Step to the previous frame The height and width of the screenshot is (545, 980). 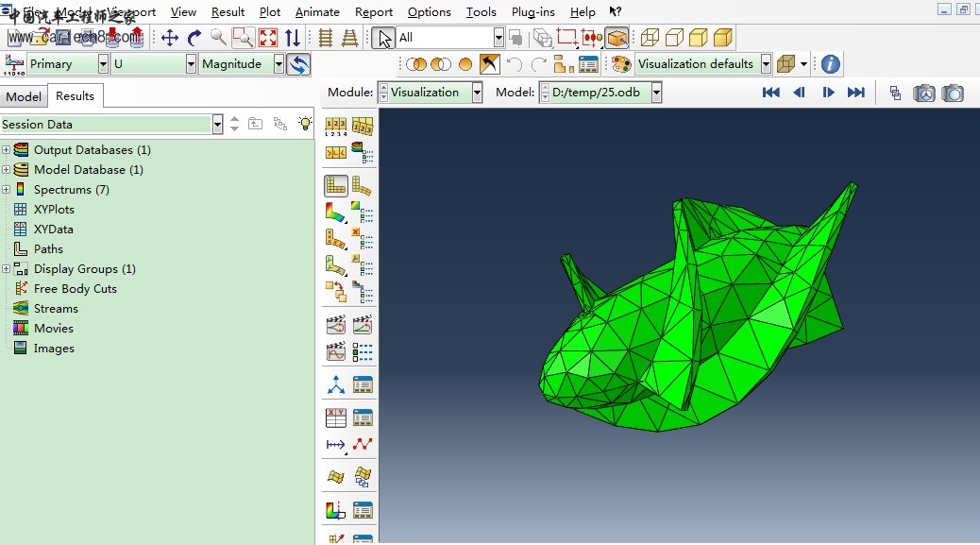[800, 93]
